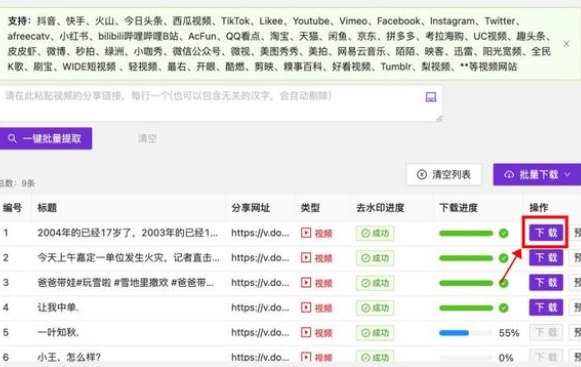
Task: Click the share URL in row 4
Action: pyautogui.click(x=260, y=308)
